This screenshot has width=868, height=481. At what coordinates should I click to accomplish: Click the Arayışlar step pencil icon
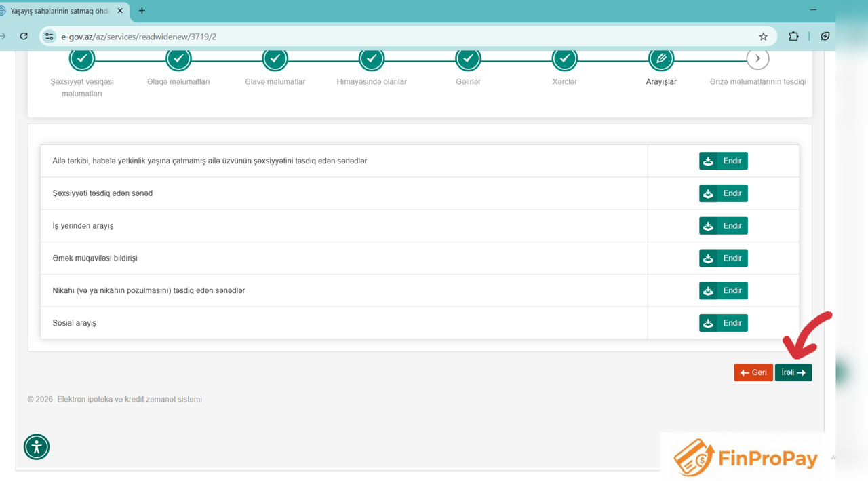coord(661,59)
